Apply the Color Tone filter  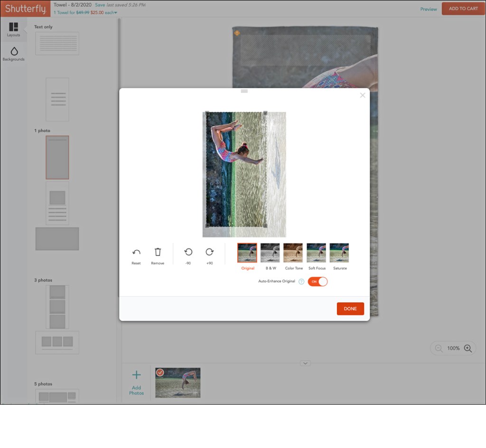293,253
